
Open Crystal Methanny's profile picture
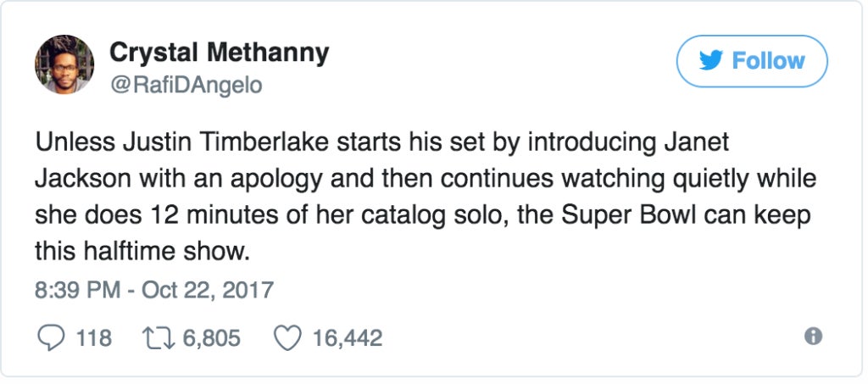click(x=64, y=64)
